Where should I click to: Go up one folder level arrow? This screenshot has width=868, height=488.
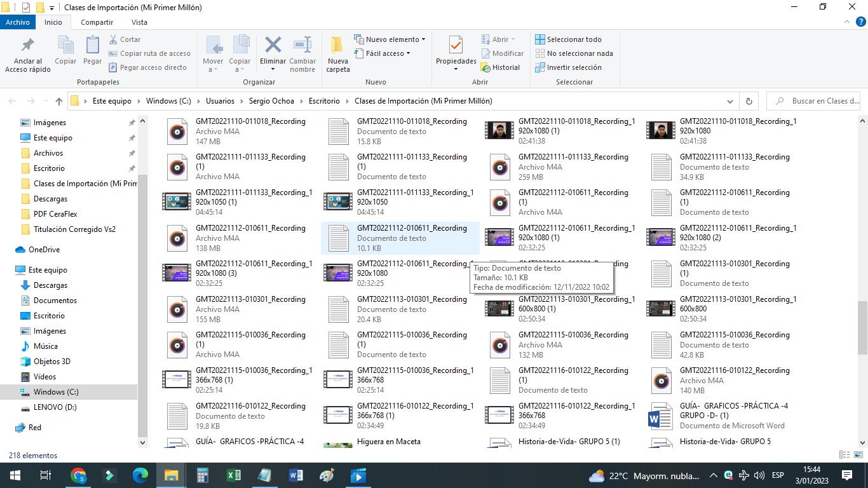[59, 101]
